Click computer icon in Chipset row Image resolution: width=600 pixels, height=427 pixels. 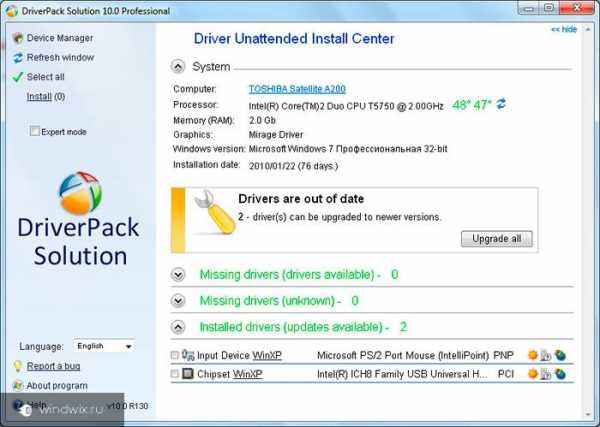tap(546, 374)
